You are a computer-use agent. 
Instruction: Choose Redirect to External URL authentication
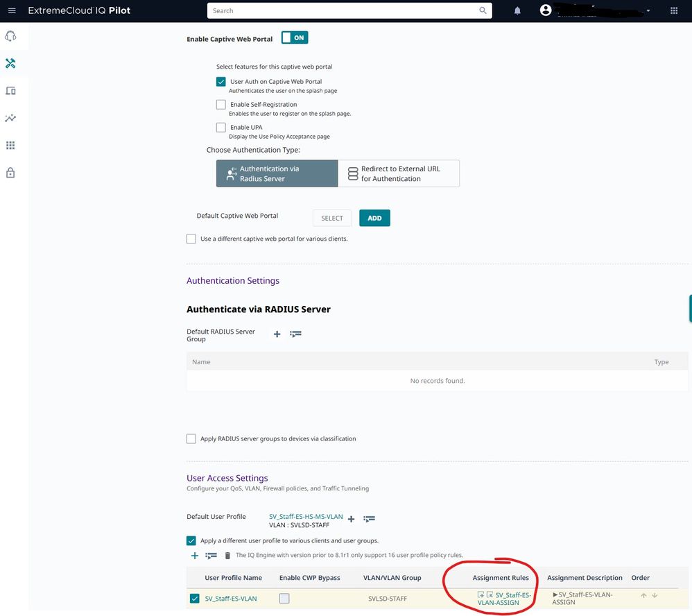399,173
